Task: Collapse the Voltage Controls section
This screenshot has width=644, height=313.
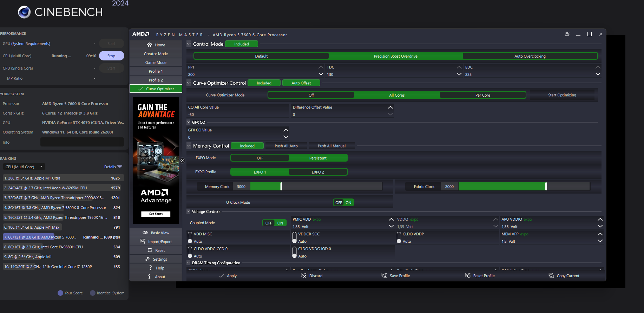Action: (189, 211)
